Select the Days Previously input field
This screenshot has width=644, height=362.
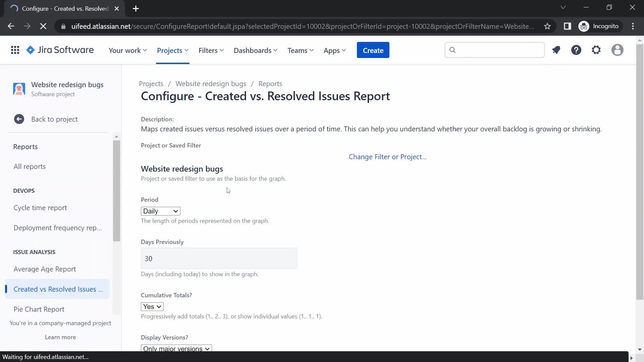pyautogui.click(x=219, y=258)
